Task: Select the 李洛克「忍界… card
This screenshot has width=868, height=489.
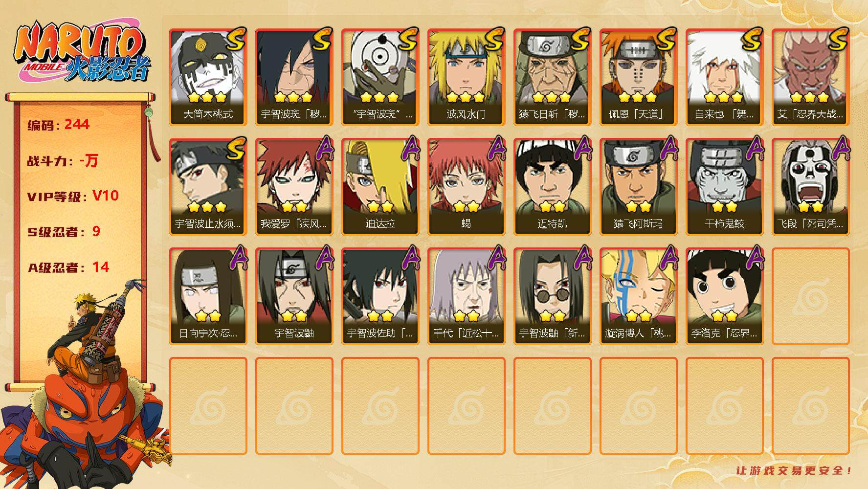Action: [x=724, y=296]
